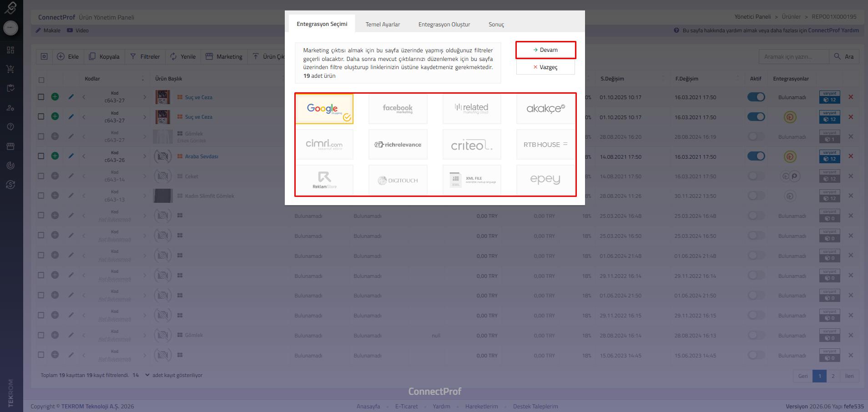Click the sort arrows on S.Değişim column
Screen dimensions: 868x412
pos(663,79)
